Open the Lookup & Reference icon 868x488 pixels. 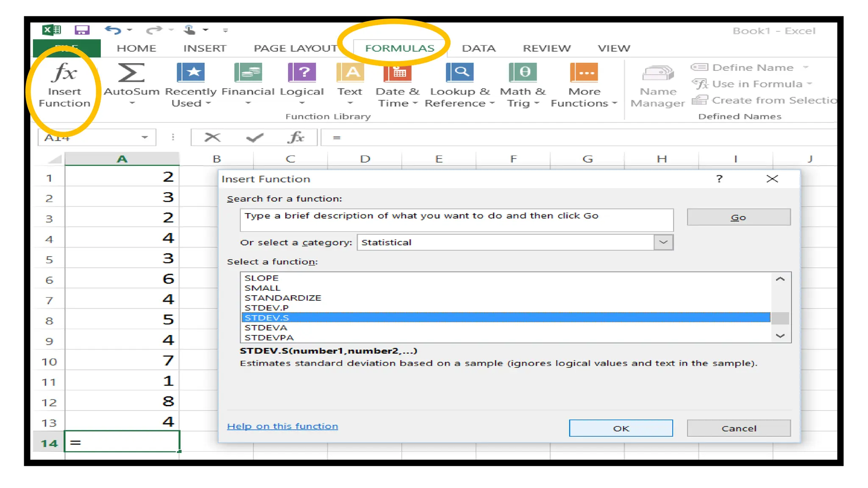[459, 73]
